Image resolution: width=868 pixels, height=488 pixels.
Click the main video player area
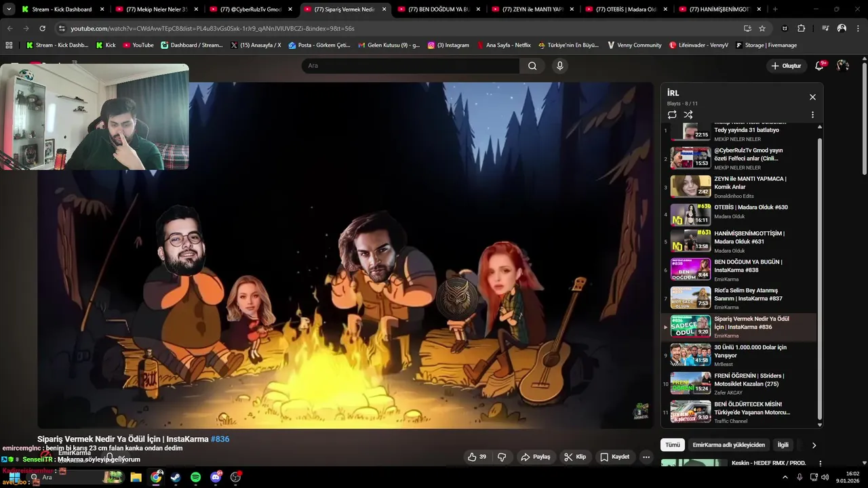[345, 256]
